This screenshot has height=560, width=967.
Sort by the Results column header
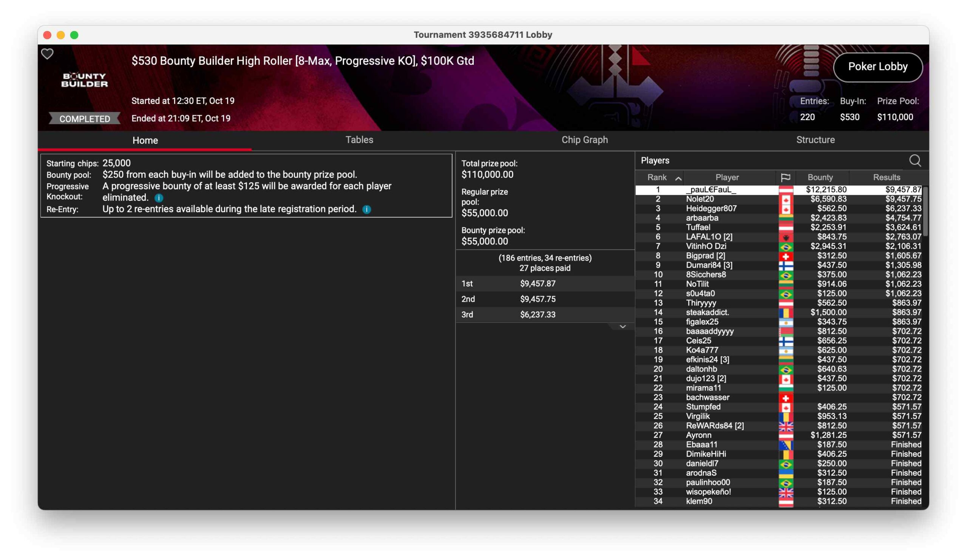click(x=886, y=177)
